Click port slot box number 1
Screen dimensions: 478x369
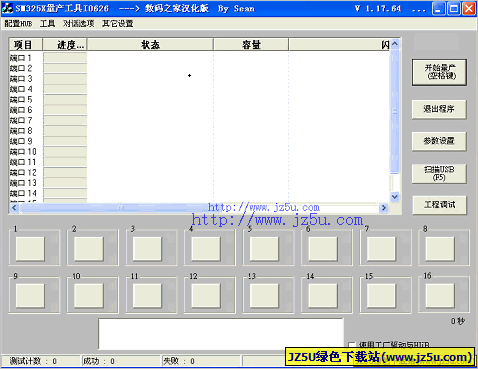30,249
